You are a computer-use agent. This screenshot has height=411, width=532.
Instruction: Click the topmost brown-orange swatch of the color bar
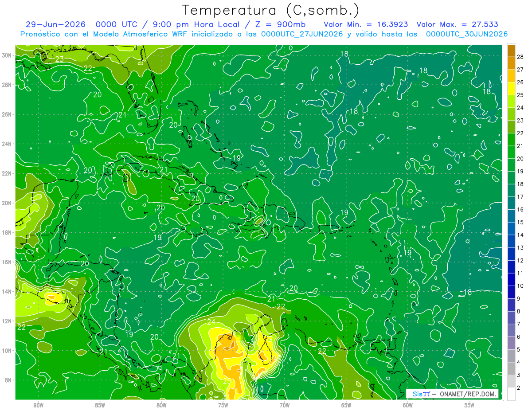click(511, 51)
